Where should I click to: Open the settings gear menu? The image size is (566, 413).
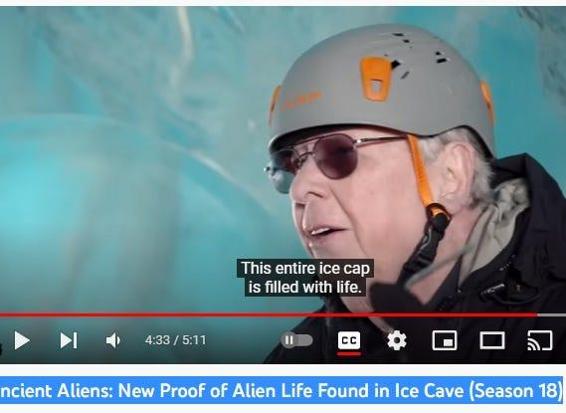[x=397, y=340]
